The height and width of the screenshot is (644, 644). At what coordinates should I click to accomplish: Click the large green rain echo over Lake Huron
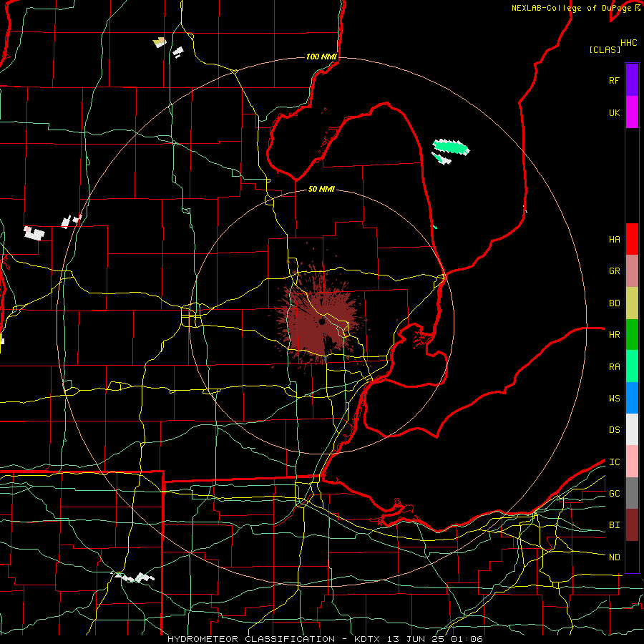451,147
